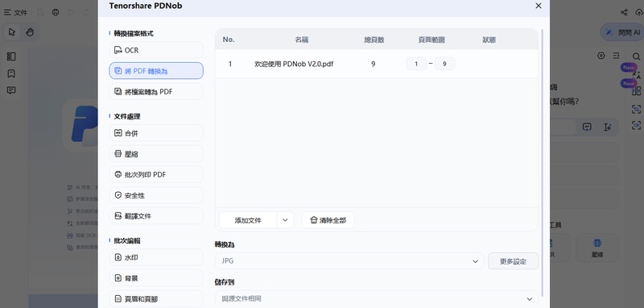Click the share icon at top right
Screen dimensions: 644x308
pyautogui.click(x=624, y=12)
